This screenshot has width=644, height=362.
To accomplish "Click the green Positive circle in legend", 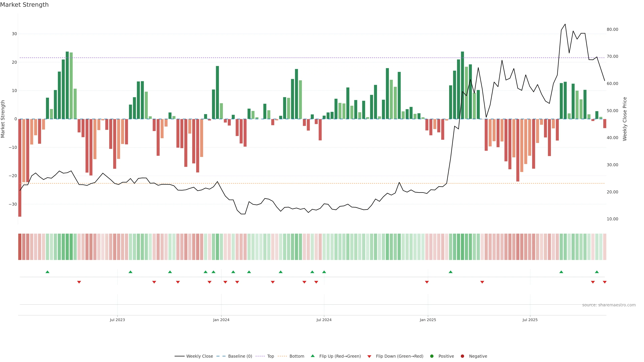I will pyautogui.click(x=432, y=356).
